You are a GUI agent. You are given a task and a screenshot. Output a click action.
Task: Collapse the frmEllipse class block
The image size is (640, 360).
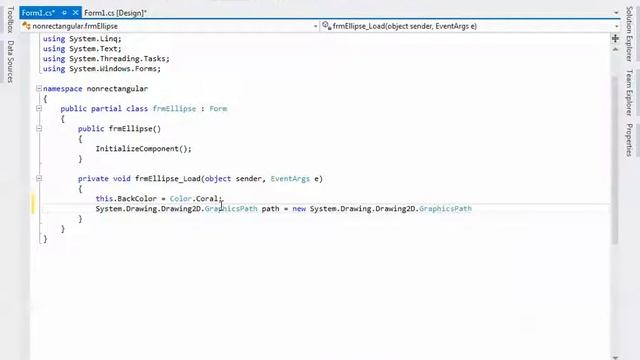click(x=39, y=109)
